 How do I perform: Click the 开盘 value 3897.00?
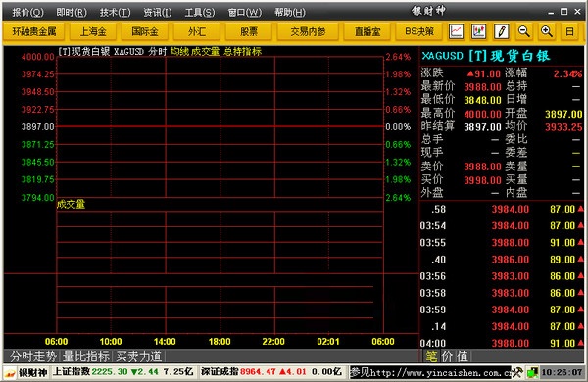(x=563, y=114)
